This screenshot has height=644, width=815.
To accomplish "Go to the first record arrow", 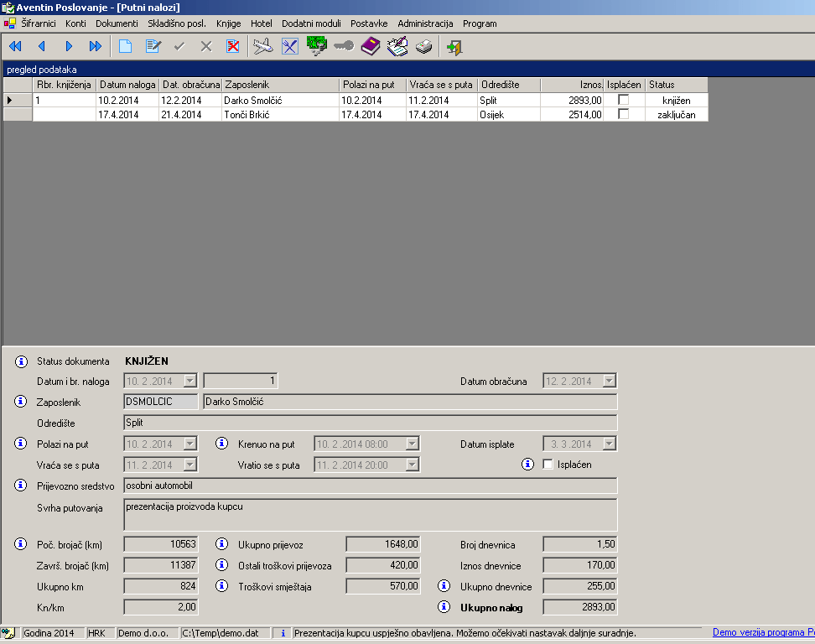I will [x=14, y=47].
